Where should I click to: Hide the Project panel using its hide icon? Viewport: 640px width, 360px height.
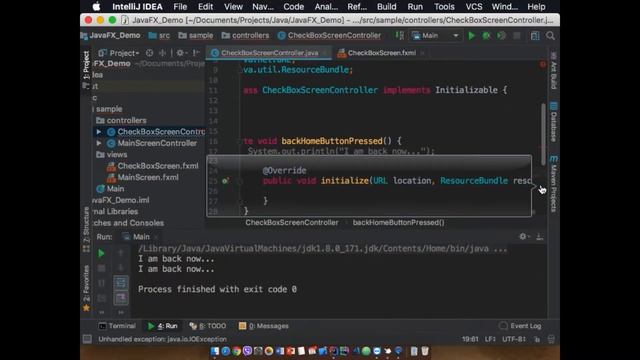(196, 53)
